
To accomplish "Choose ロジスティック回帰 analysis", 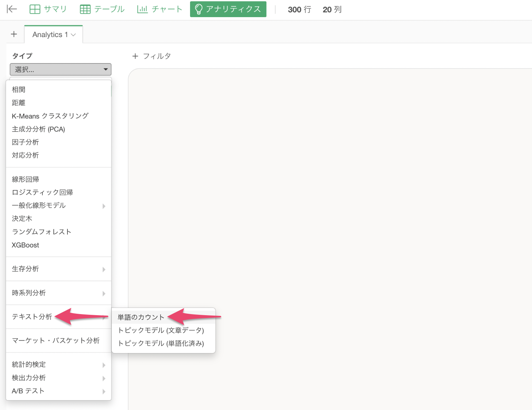I will pyautogui.click(x=58, y=192).
